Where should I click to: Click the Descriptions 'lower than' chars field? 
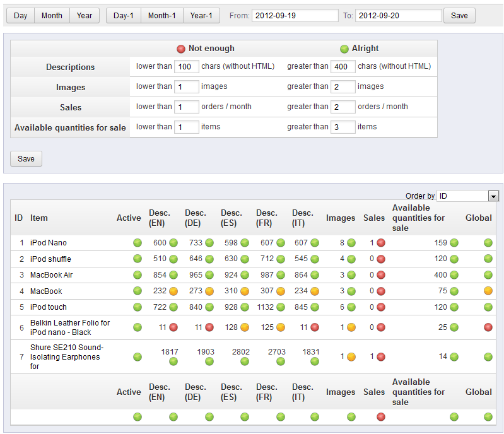click(187, 66)
